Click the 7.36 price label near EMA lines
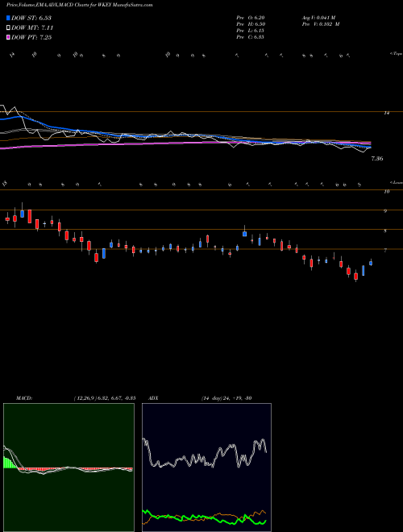 [x=377, y=159]
